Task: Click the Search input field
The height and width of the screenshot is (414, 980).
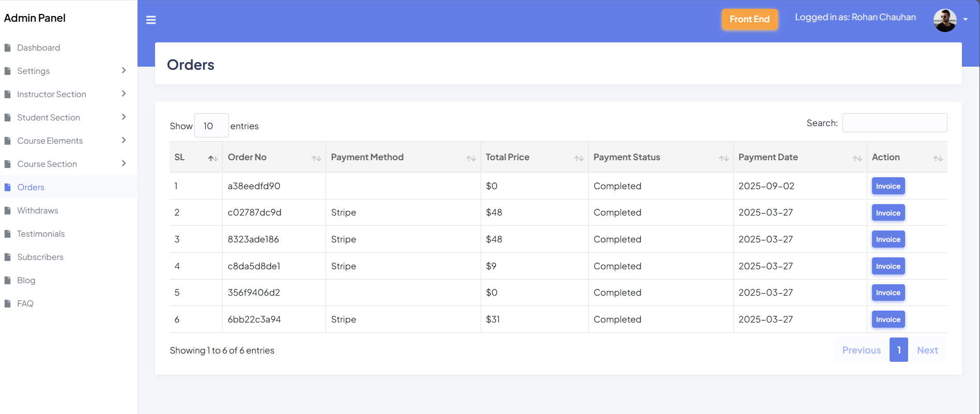Action: click(x=894, y=123)
